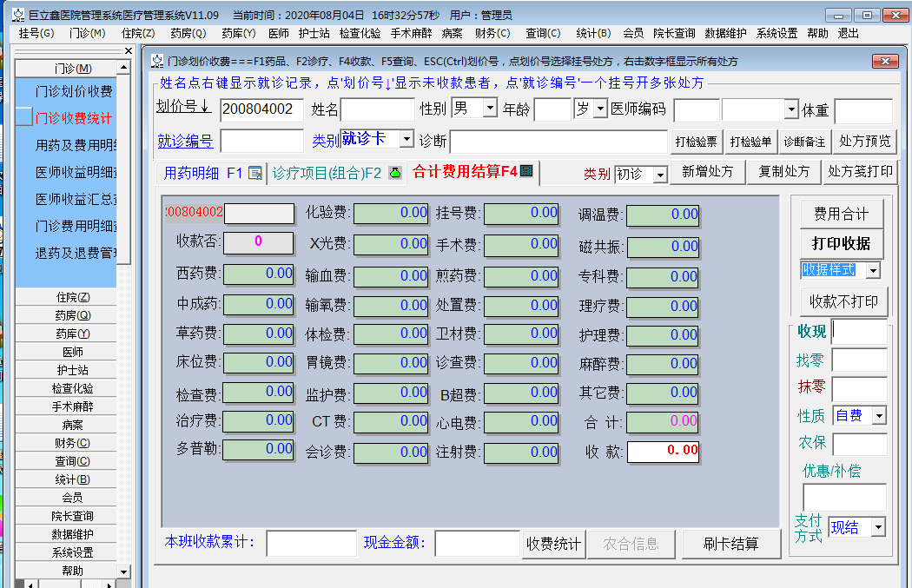
Task: Click the 刷卡结算 card settlement button
Action: point(732,544)
